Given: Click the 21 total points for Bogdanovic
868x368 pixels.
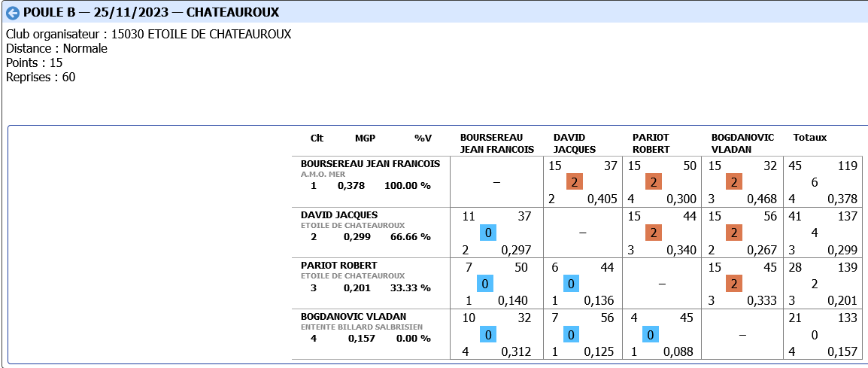Looking at the screenshot, I should tap(794, 318).
